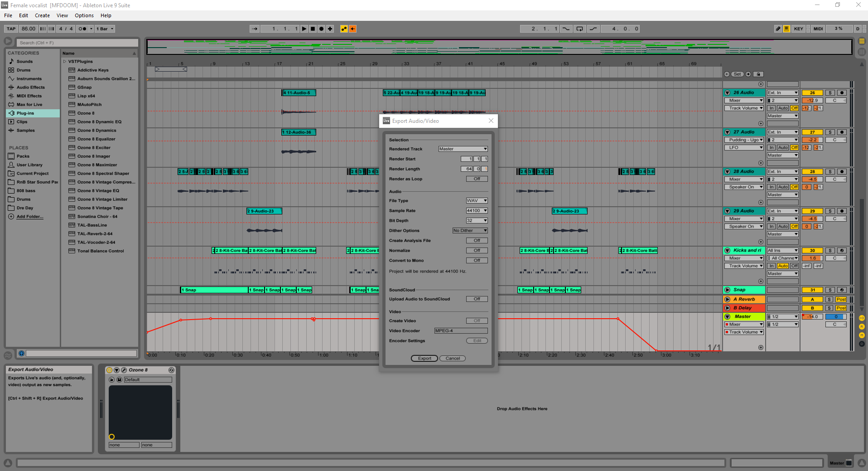The image size is (868, 471).
Task: Collapse the 26 Audio track unfold triangle
Action: tap(727, 93)
